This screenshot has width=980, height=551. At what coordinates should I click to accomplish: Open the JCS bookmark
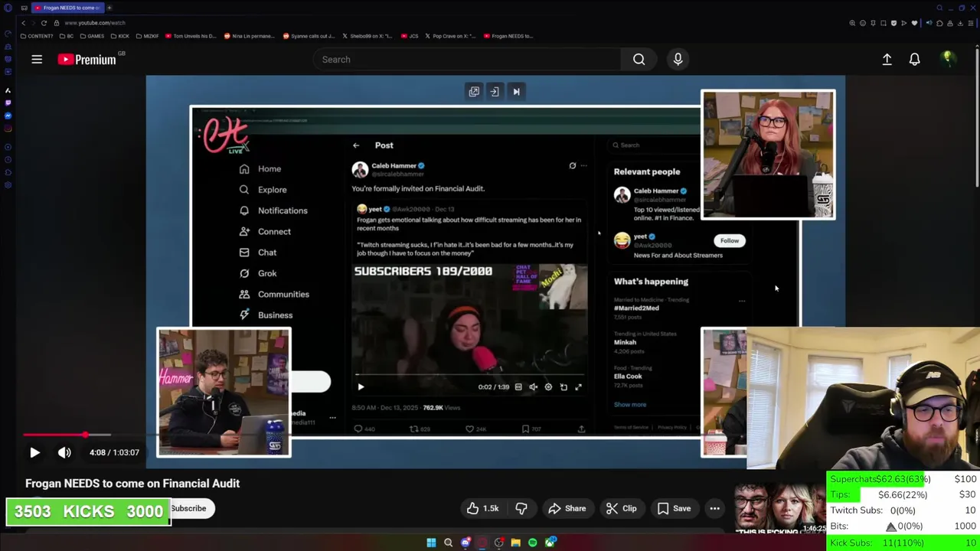point(409,36)
